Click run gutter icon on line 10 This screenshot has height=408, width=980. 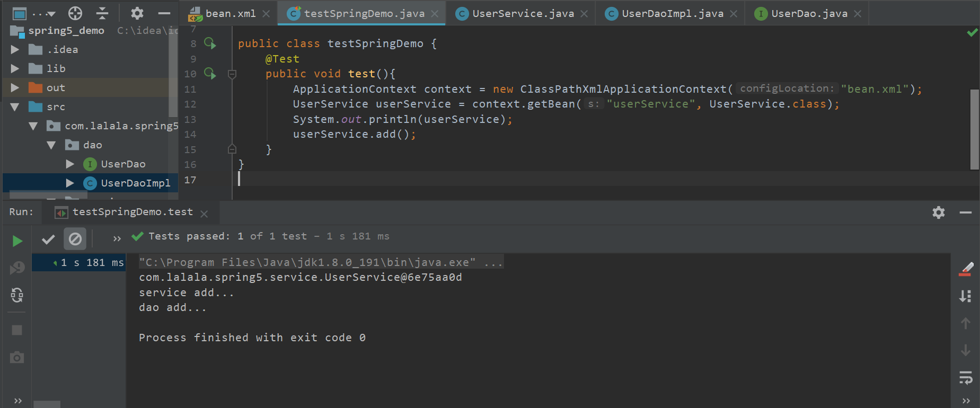pyautogui.click(x=210, y=74)
